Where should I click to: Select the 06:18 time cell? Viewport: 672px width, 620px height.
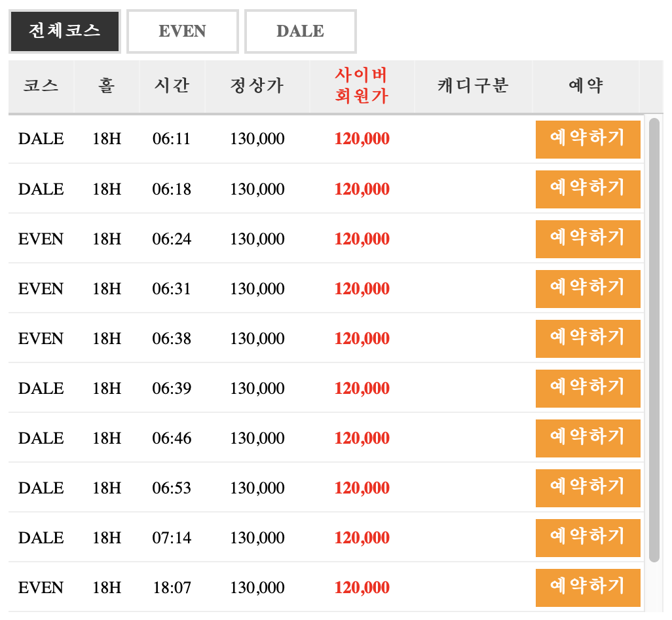point(172,189)
